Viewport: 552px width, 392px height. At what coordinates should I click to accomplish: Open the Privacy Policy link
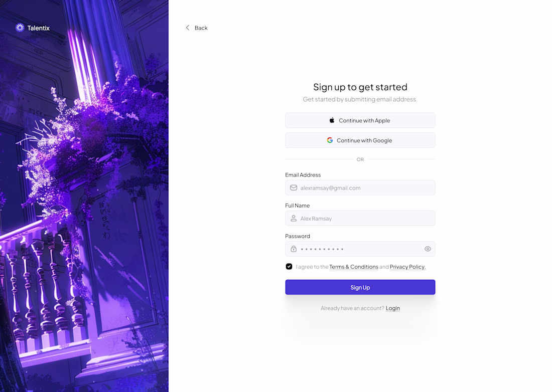point(407,267)
